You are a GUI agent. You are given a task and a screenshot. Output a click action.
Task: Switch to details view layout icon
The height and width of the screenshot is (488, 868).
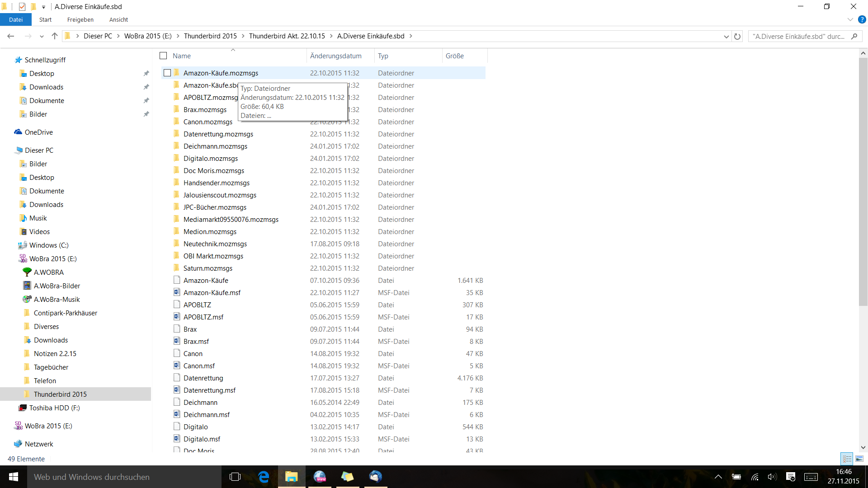[x=847, y=459]
